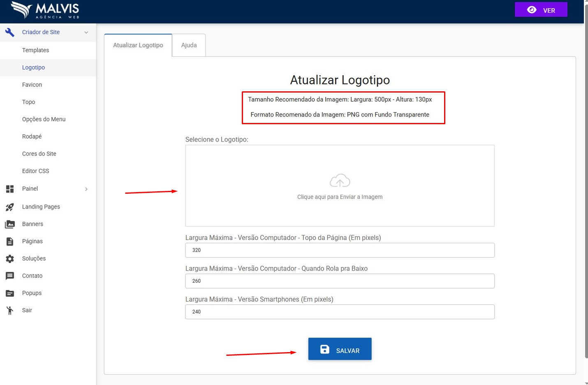Click the Banners image icon
The width and height of the screenshot is (588, 385).
click(x=10, y=224)
